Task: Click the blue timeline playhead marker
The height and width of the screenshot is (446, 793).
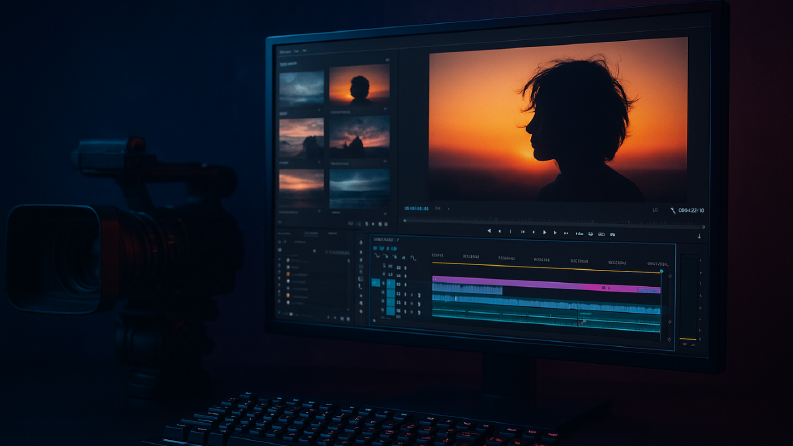Action: tap(661, 272)
